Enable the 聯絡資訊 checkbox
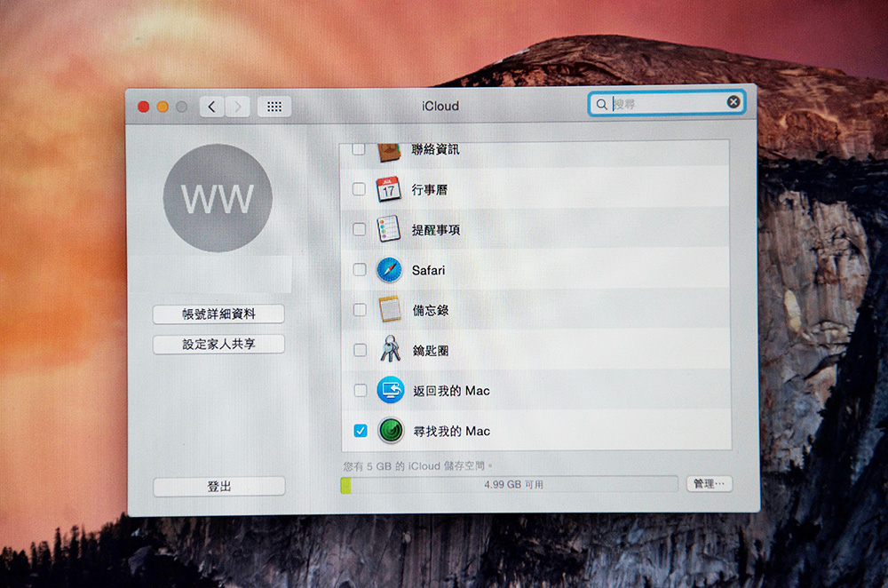The width and height of the screenshot is (888, 588). click(x=358, y=149)
